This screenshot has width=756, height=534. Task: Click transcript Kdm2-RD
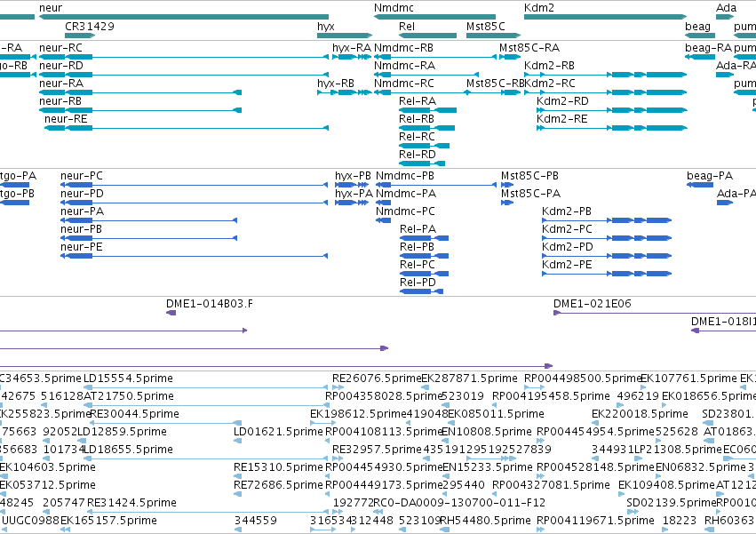click(x=562, y=101)
